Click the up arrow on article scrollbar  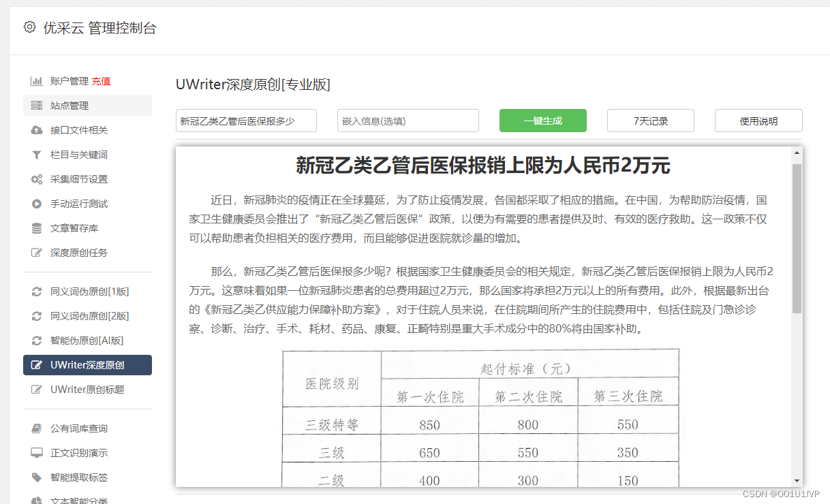795,153
